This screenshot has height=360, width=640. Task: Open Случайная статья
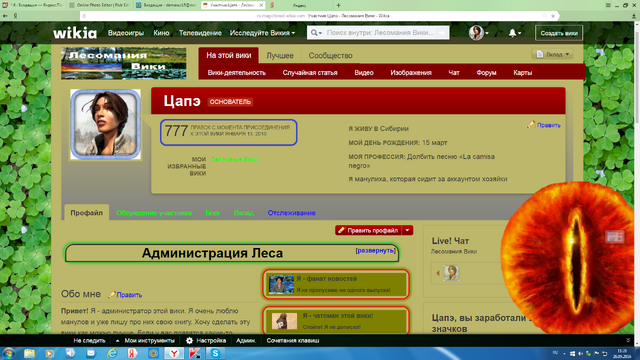point(310,73)
